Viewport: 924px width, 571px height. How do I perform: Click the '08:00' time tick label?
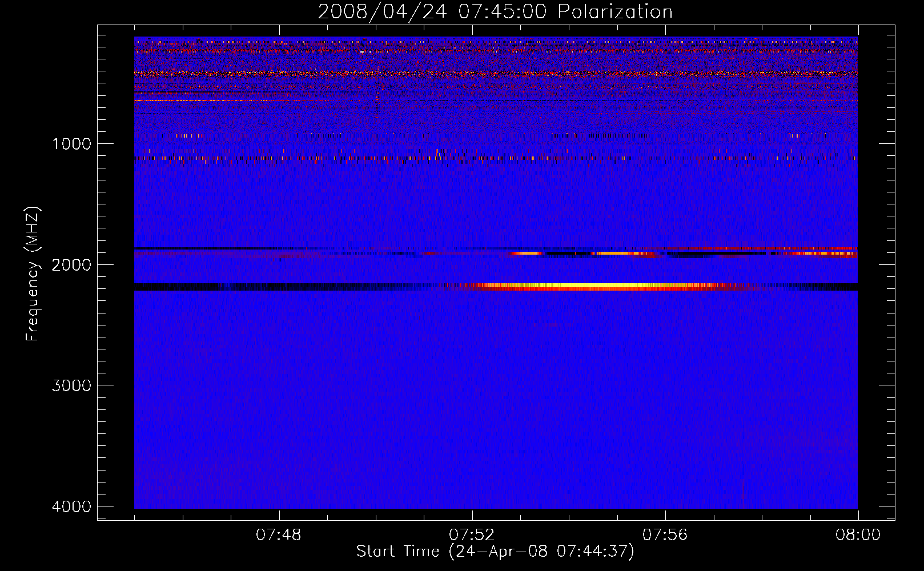[858, 535]
